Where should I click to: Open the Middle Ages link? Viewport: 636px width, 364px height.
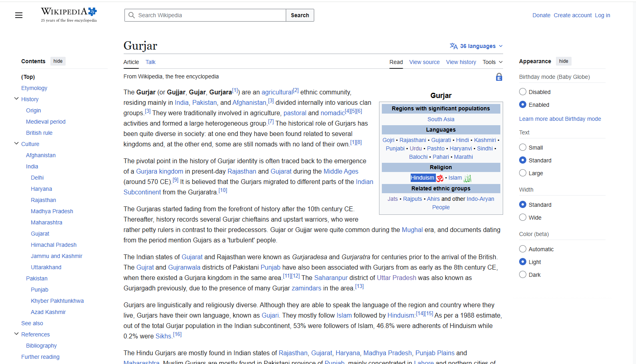click(341, 171)
